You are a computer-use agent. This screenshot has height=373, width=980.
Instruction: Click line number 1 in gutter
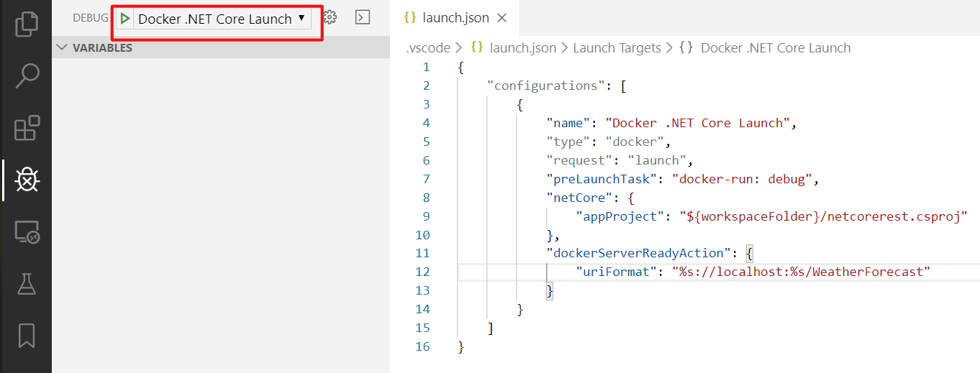[426, 67]
